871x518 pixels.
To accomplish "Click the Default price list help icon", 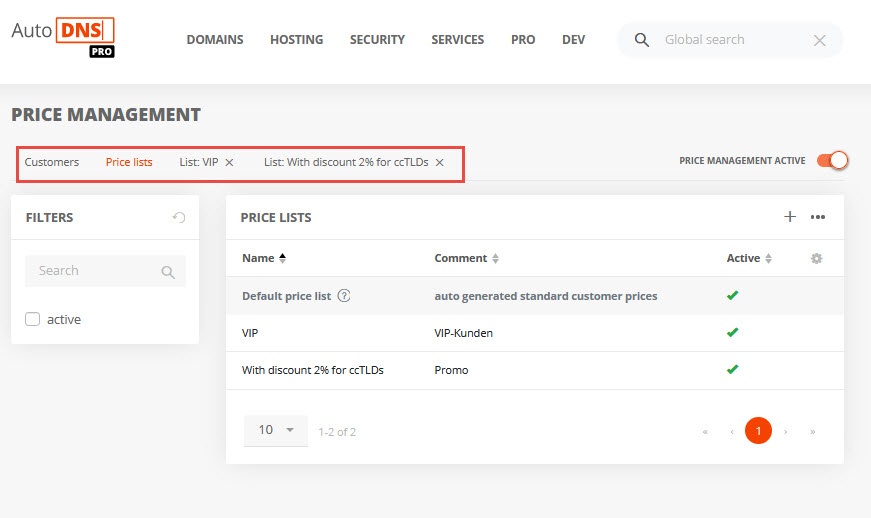I will 344,296.
